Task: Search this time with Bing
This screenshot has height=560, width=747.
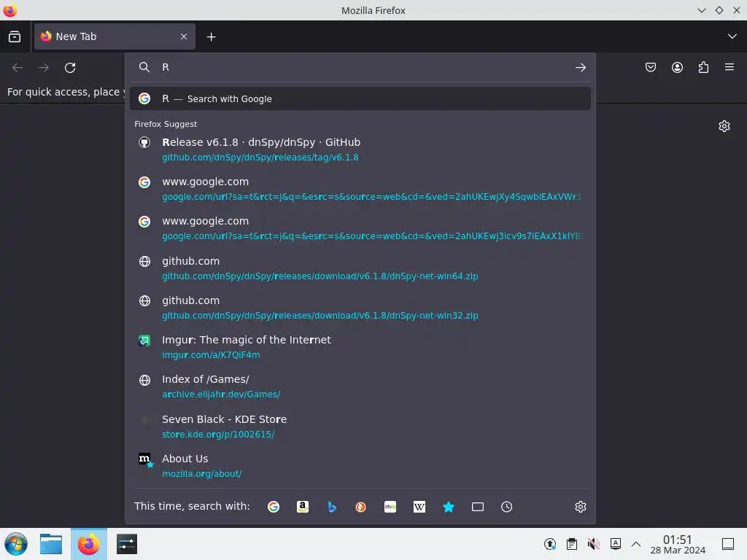Action: 332,507
